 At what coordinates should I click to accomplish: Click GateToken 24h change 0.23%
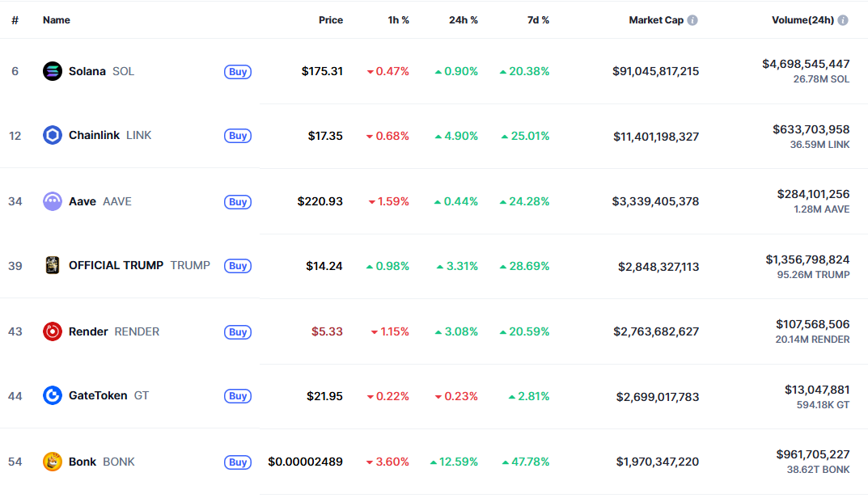coord(456,396)
